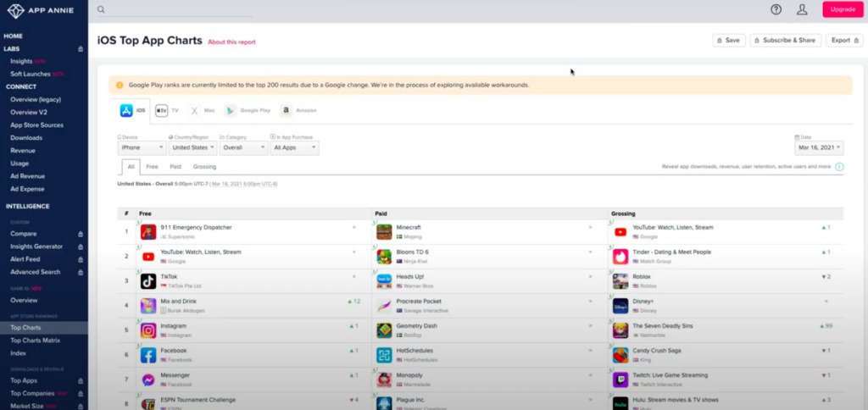Select Top Charts Matrix in sidebar

36,341
